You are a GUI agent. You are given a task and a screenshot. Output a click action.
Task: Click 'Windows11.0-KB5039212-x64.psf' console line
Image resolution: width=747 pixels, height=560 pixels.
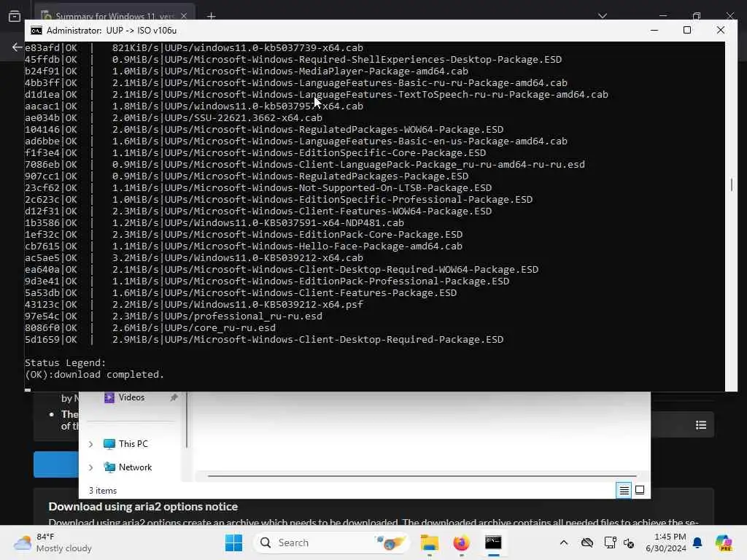[278, 304]
